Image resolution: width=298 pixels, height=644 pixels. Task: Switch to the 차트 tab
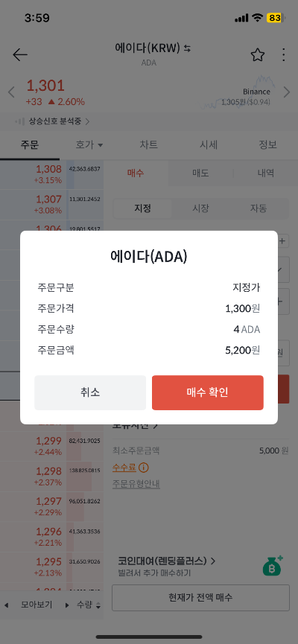point(149,144)
